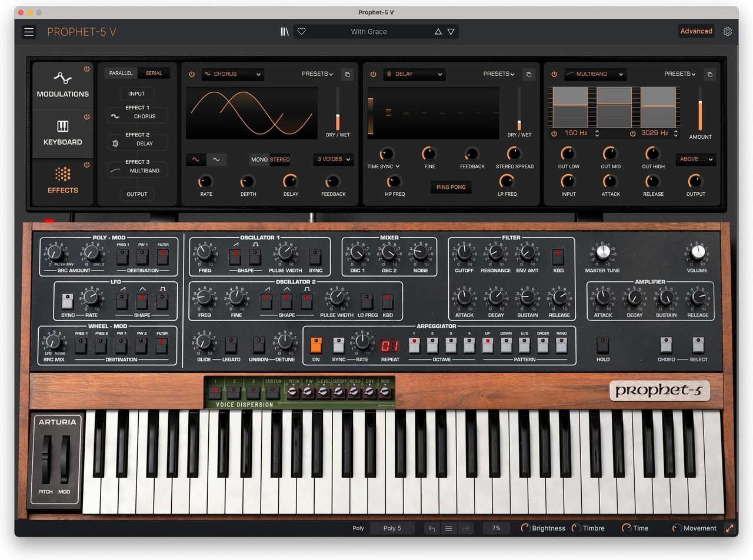
Task: Click the Advanced button
Action: 697,32
